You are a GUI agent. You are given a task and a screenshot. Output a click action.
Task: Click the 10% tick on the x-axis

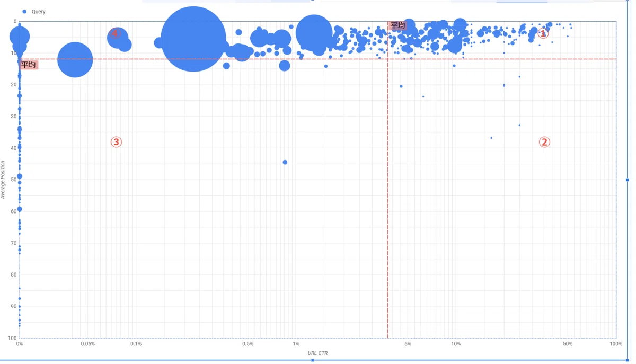pos(456,344)
